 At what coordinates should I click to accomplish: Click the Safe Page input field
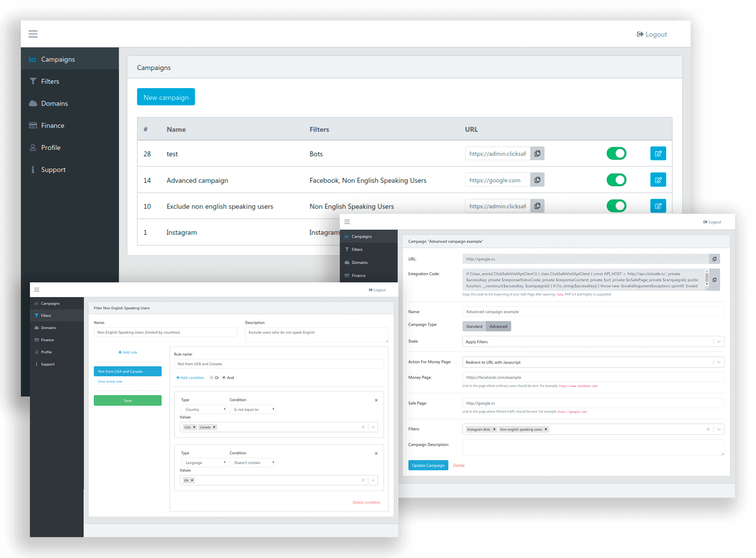593,403
